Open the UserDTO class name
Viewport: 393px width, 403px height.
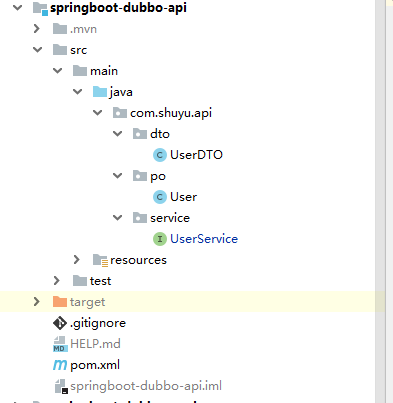[x=196, y=155]
